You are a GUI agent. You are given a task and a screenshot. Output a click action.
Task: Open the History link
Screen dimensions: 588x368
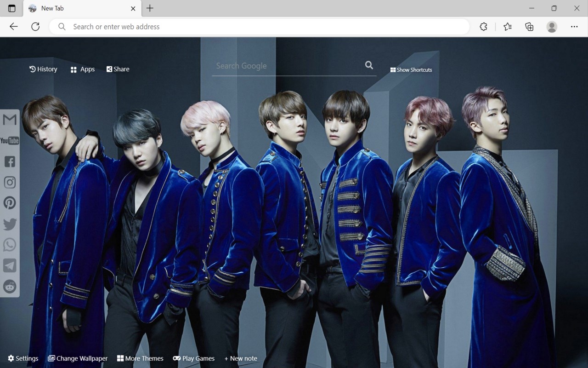[43, 69]
